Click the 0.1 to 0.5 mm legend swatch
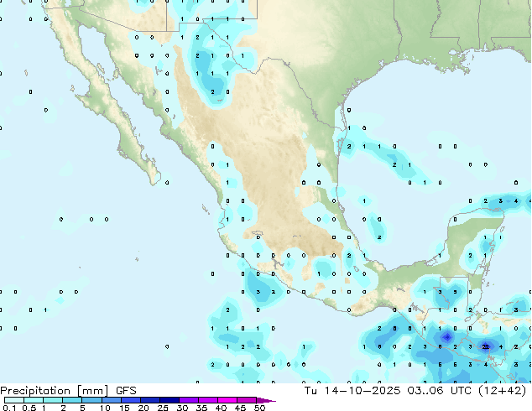The height and width of the screenshot is (411, 532). tap(14, 400)
